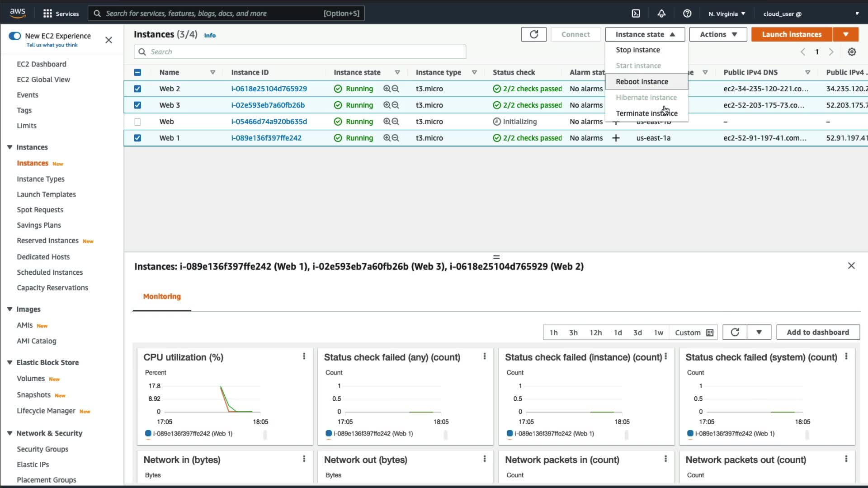Open table preferences gear icon
This screenshot has width=868, height=488.
852,52
